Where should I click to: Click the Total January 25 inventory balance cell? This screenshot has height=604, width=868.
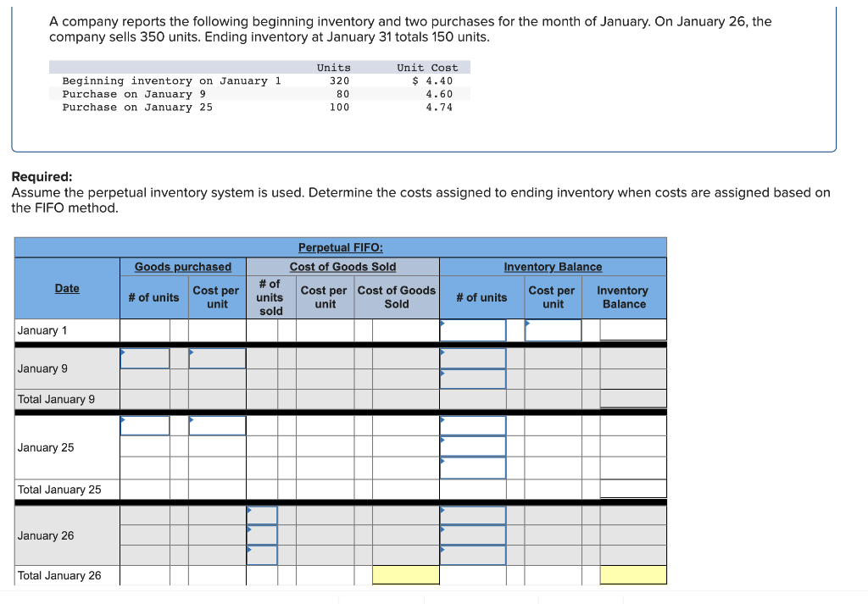[x=633, y=490]
